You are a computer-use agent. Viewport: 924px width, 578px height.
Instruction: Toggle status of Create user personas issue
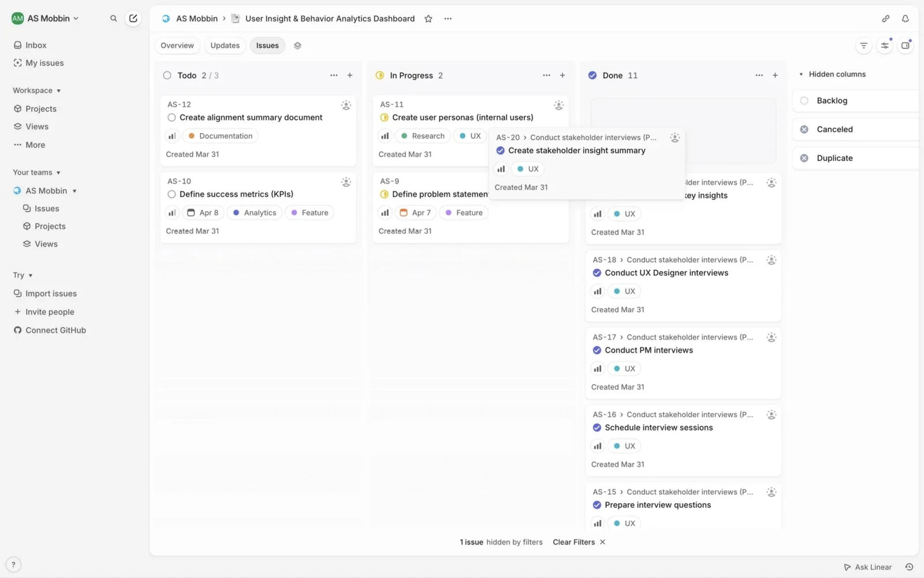[384, 117]
